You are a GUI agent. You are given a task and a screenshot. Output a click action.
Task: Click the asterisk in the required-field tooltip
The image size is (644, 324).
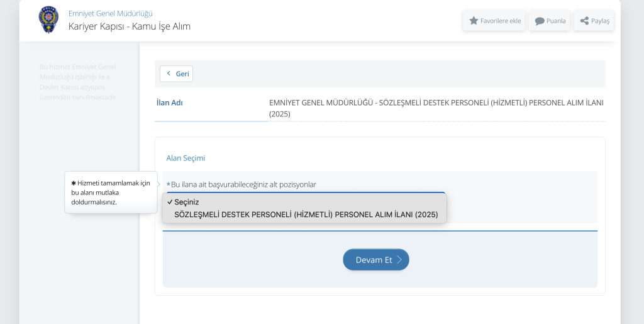click(x=74, y=183)
